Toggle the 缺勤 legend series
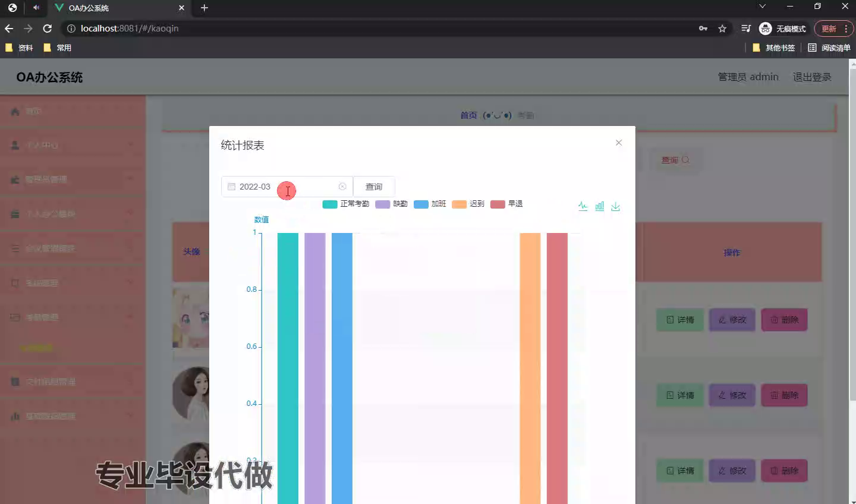This screenshot has width=856, height=504. coord(391,204)
